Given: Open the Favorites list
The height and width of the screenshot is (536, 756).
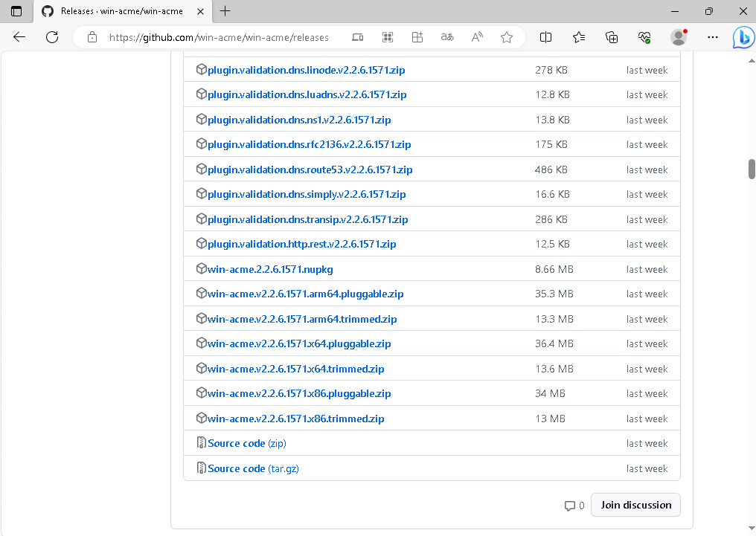Looking at the screenshot, I should (579, 37).
